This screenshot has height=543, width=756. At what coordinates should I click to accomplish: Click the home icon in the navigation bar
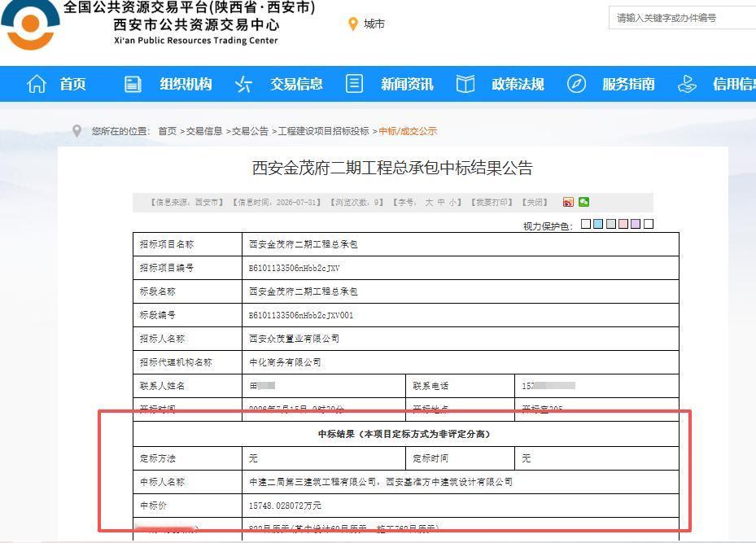(x=37, y=84)
